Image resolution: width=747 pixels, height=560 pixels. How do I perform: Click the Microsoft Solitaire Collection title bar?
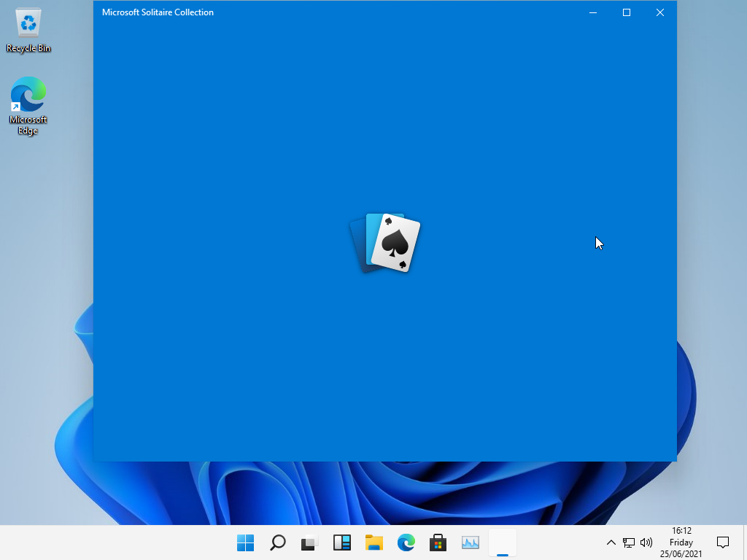point(328,12)
